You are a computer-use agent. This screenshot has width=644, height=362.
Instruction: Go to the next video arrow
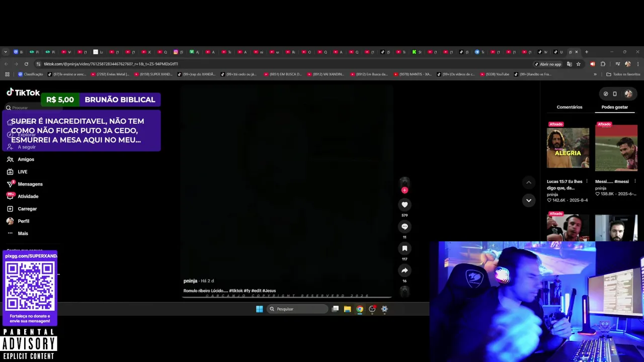pyautogui.click(x=528, y=200)
